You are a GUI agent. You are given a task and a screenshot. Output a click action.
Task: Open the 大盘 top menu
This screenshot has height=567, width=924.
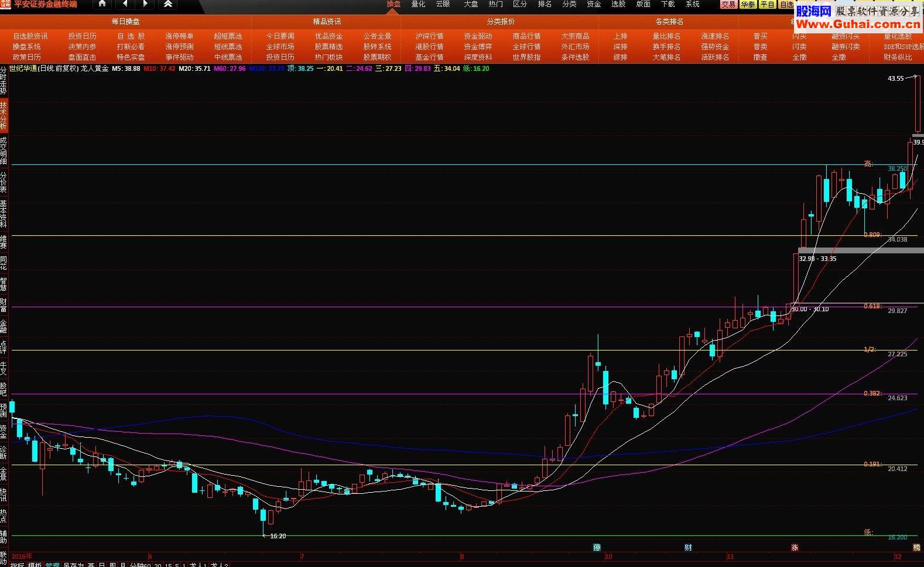coord(471,4)
